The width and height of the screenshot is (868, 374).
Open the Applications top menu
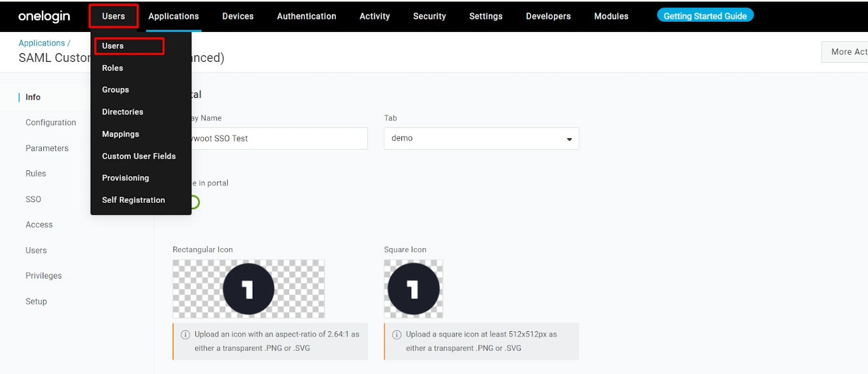174,16
